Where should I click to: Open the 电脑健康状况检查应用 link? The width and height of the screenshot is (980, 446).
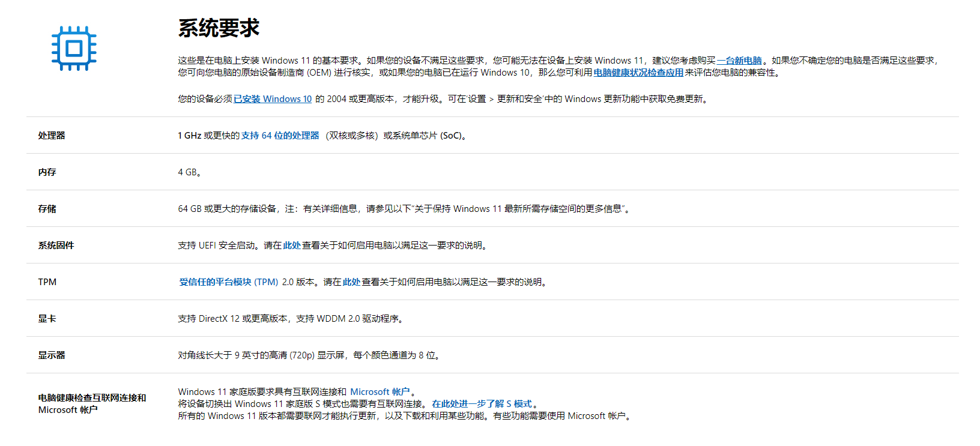click(638, 73)
